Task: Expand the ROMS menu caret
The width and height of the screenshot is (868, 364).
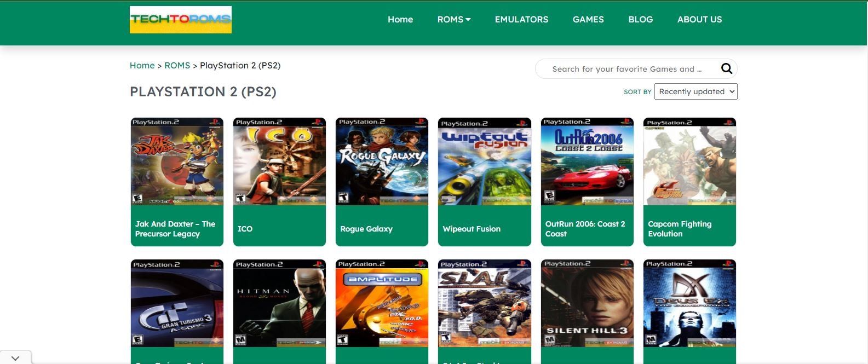Action: [x=468, y=20]
